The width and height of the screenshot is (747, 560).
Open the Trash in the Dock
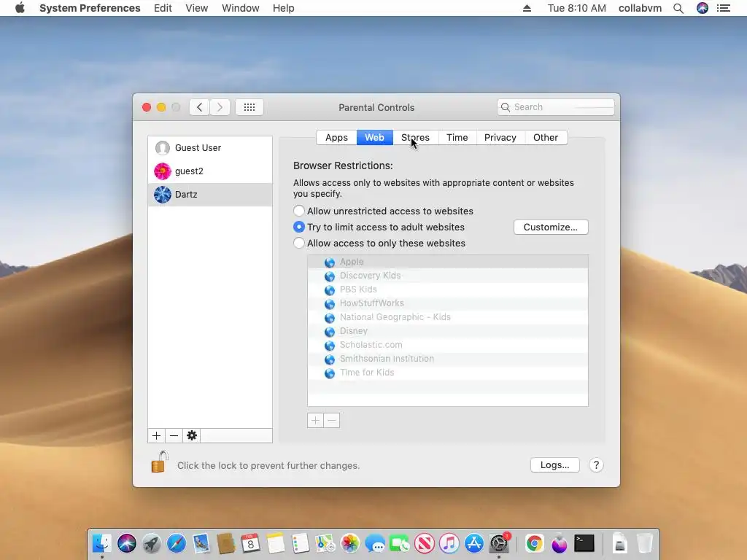pyautogui.click(x=645, y=543)
